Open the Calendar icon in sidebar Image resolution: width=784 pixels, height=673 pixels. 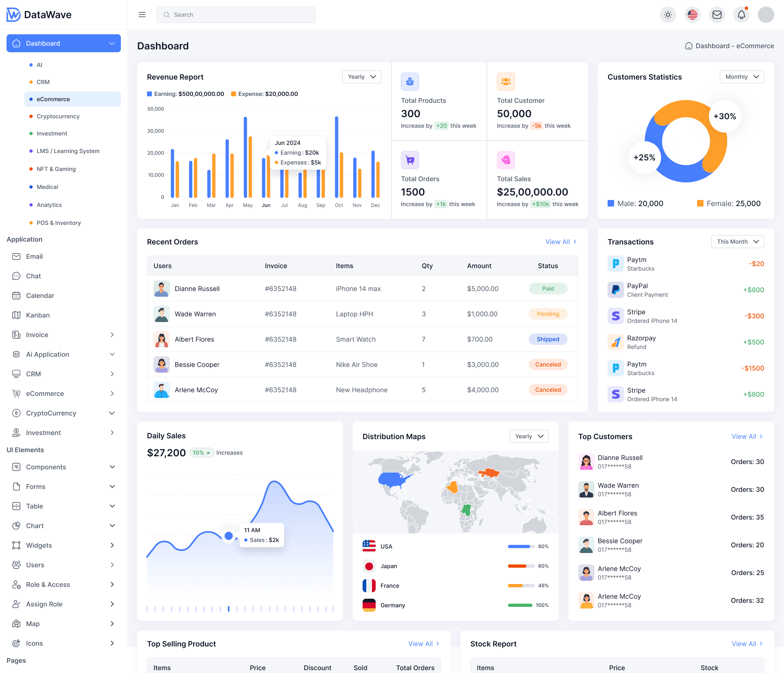pyautogui.click(x=16, y=295)
